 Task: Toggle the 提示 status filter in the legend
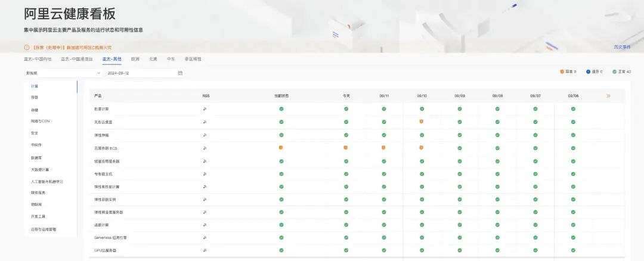point(594,72)
